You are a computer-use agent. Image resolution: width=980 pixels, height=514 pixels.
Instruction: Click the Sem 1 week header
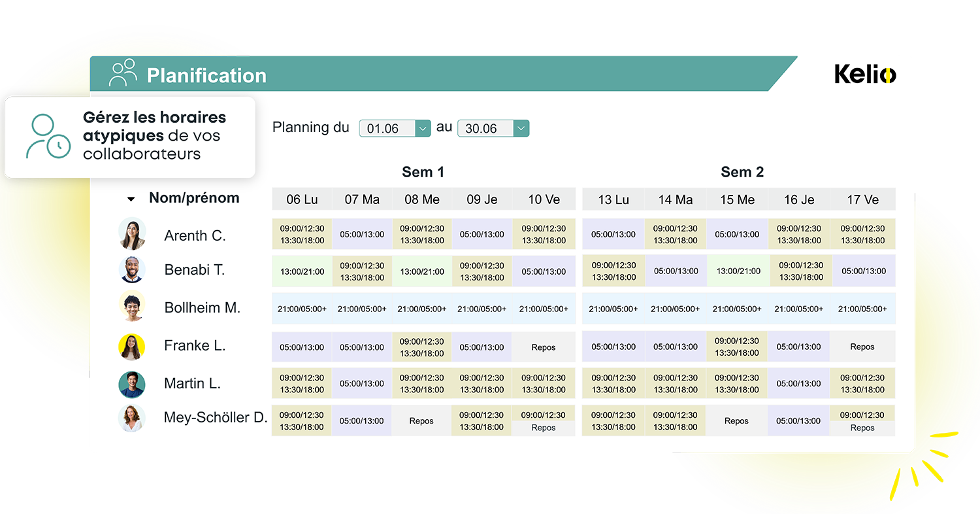(x=423, y=172)
